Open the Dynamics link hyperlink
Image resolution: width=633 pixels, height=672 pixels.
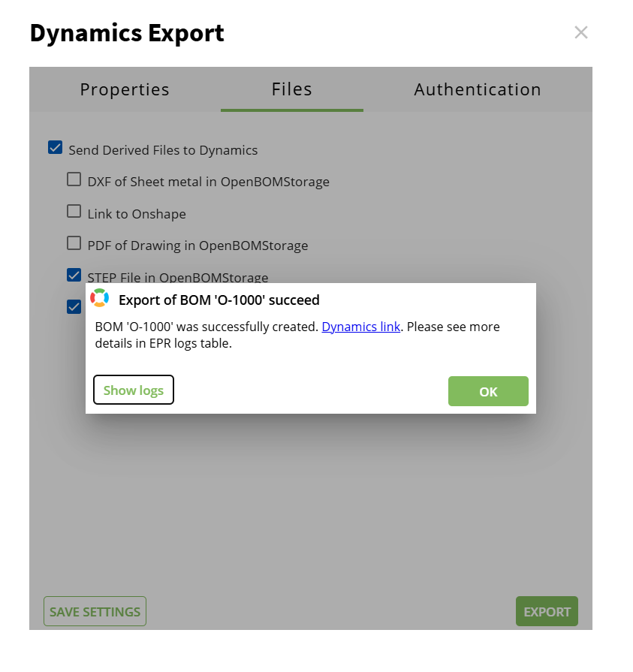360,327
